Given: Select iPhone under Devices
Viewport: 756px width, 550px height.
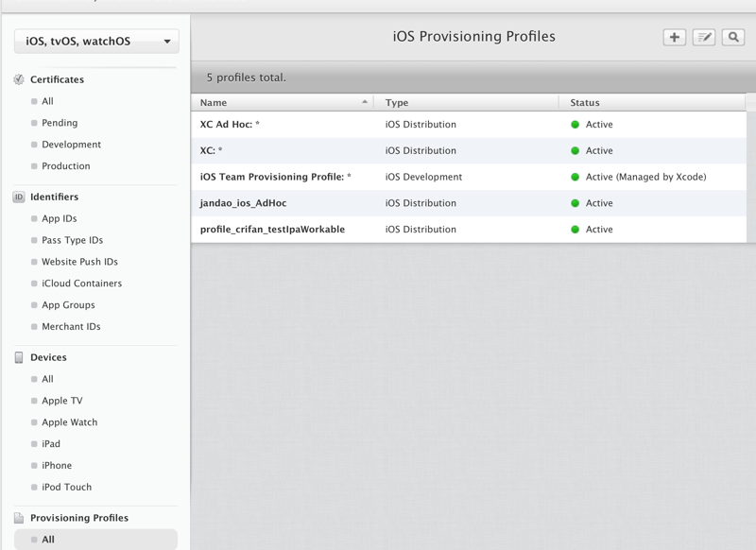Looking at the screenshot, I should point(57,465).
